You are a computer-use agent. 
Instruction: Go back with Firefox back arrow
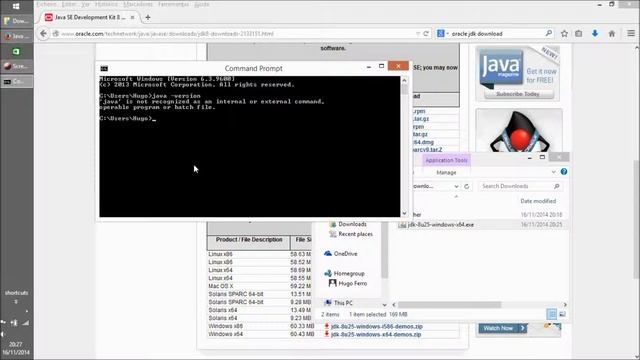[x=43, y=33]
